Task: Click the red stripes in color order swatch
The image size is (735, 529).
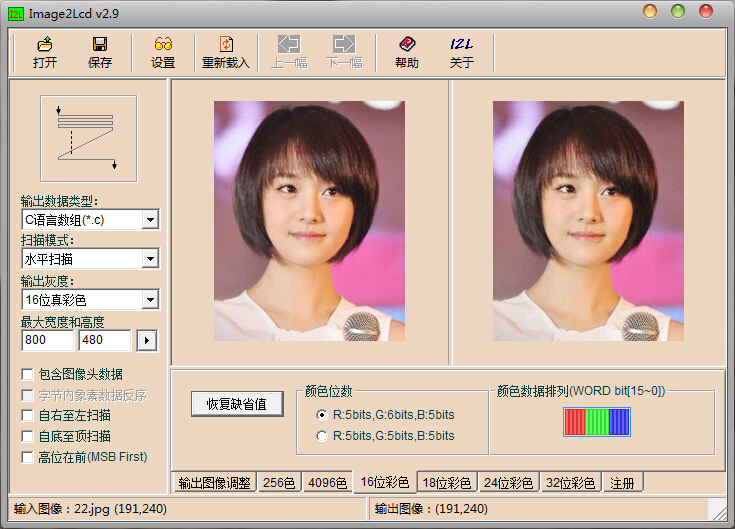Action: [x=575, y=422]
